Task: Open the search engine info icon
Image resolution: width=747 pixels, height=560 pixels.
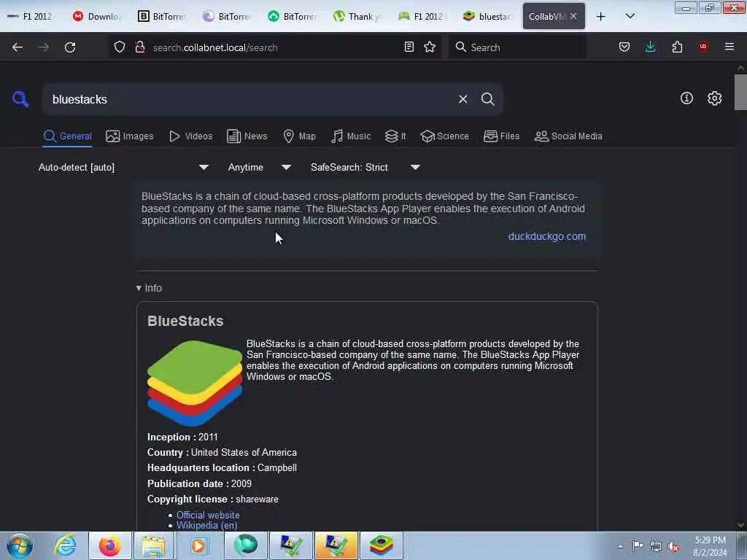Action: [x=686, y=98]
